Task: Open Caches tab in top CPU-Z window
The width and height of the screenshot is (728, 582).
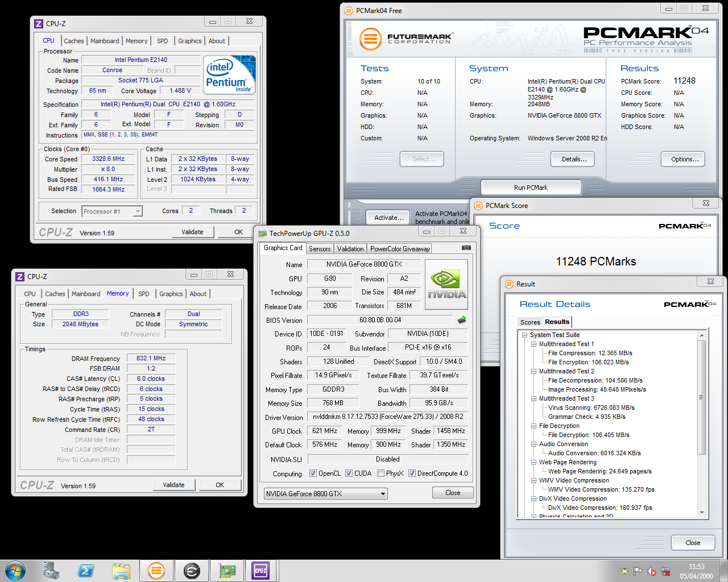Action: pos(73,41)
